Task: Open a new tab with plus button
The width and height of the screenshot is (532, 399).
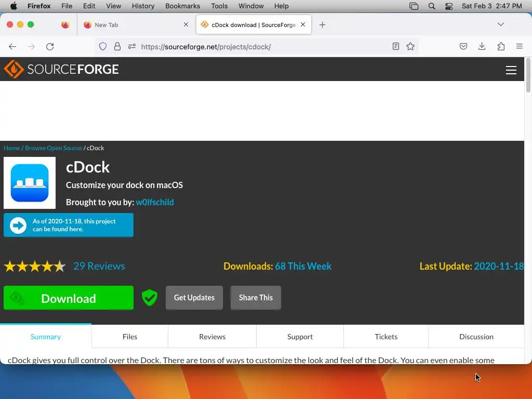Action: (x=322, y=25)
